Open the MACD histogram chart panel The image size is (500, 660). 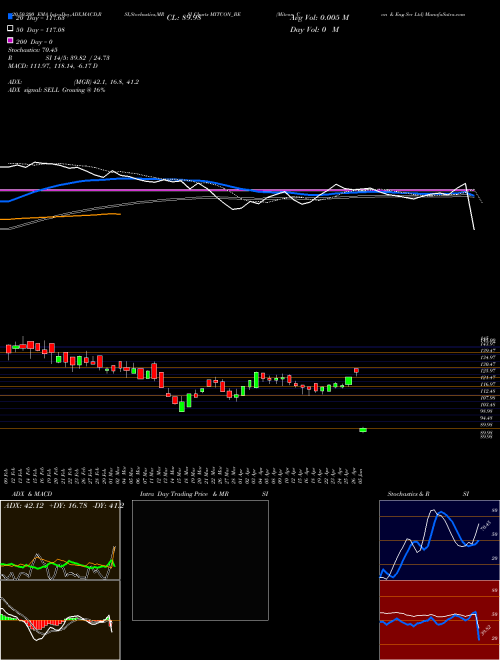pyautogui.click(x=60, y=620)
